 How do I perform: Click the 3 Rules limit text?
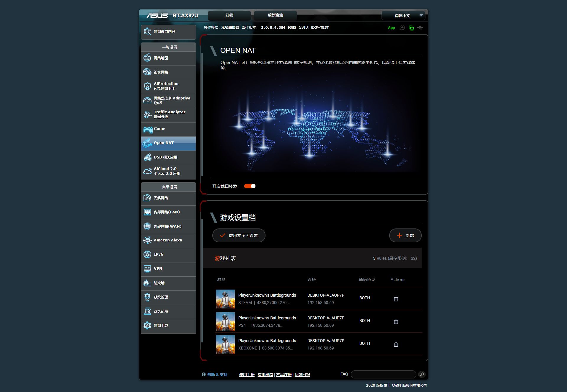[395, 258]
